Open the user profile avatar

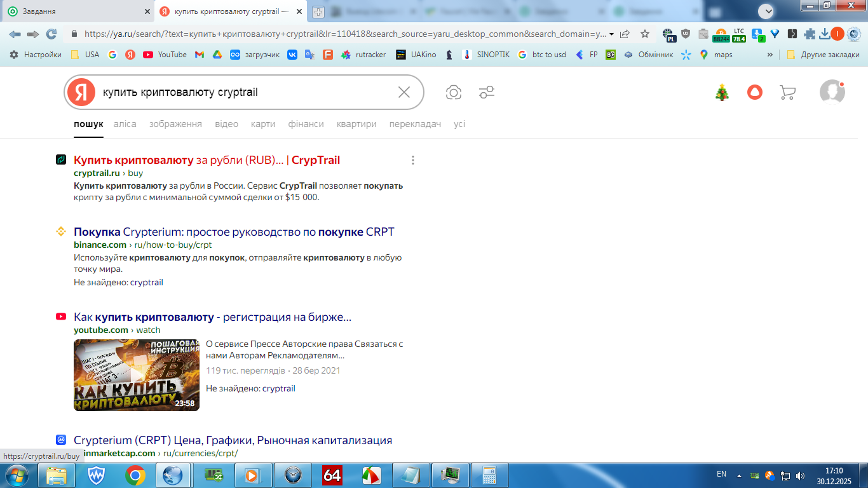[832, 92]
